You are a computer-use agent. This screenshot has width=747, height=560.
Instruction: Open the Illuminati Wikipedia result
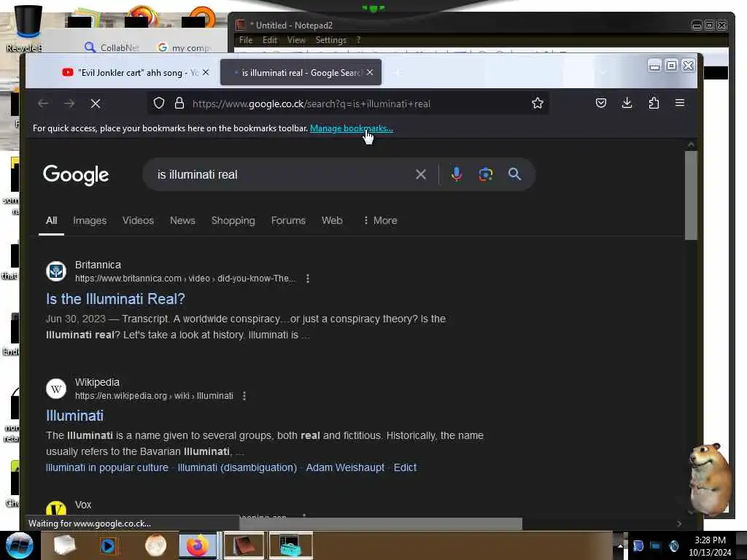75,416
